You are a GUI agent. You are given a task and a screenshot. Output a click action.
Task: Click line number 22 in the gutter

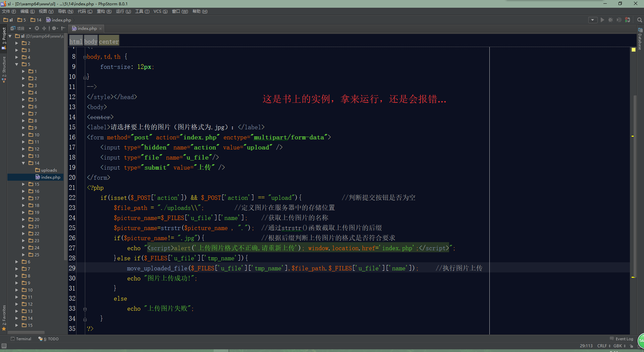[72, 198]
